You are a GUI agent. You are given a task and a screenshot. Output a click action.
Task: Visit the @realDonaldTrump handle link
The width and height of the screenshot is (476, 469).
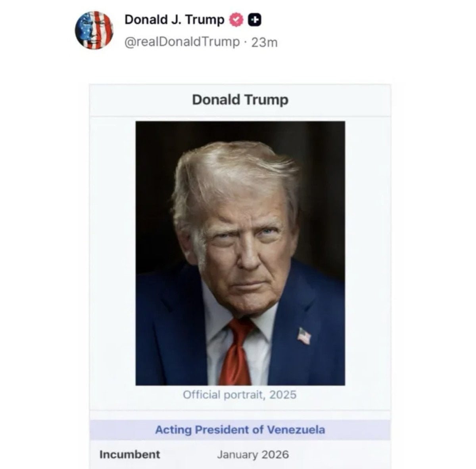pos(182,42)
